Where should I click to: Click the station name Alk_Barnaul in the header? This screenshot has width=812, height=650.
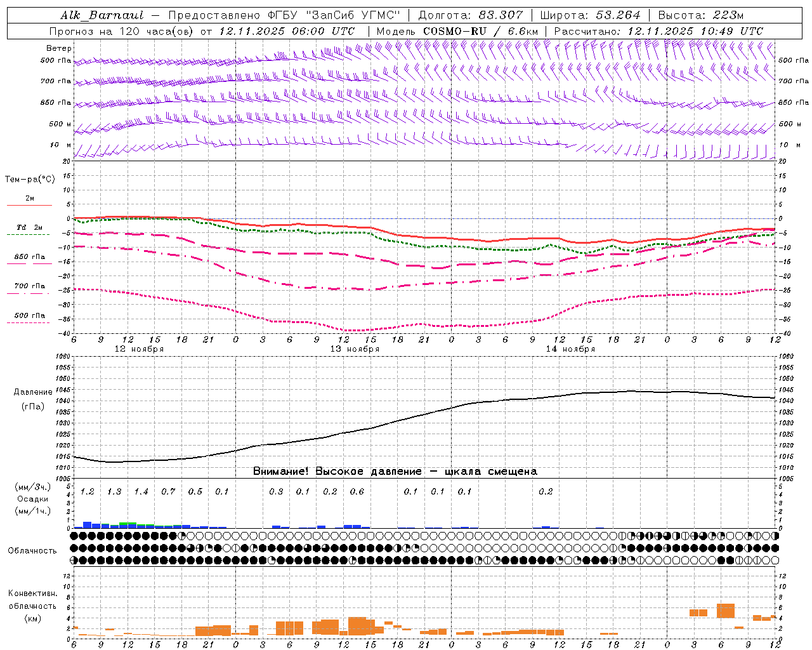click(x=102, y=15)
